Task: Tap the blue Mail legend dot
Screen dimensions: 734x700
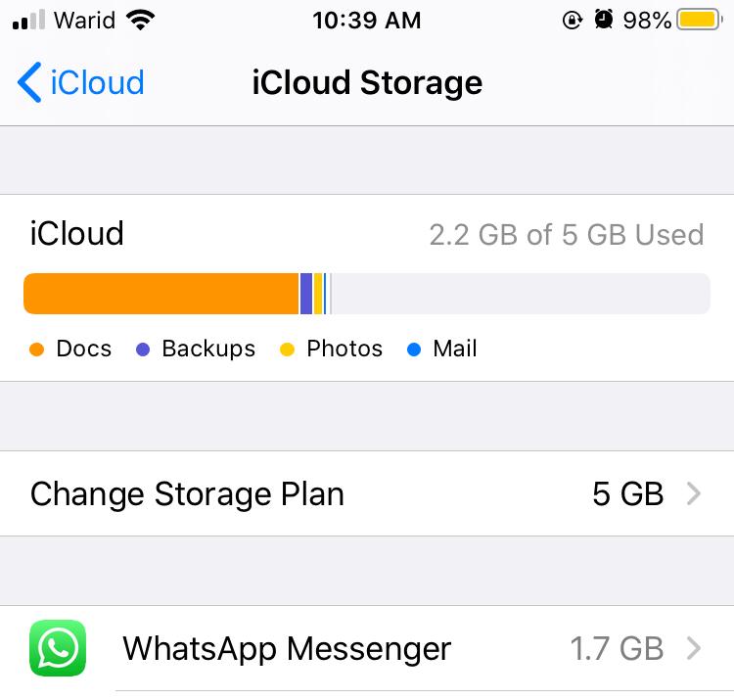Action: 414,350
